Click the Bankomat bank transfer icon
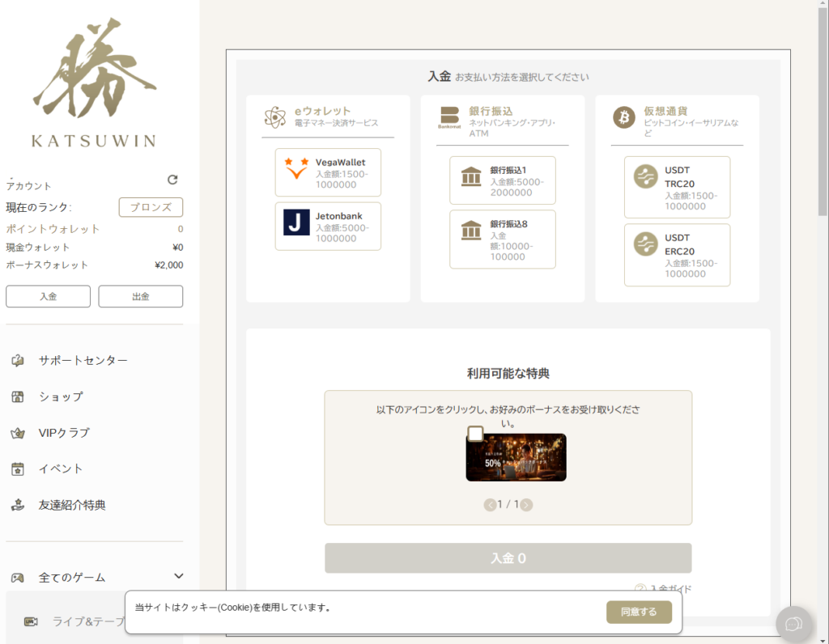 click(x=449, y=117)
